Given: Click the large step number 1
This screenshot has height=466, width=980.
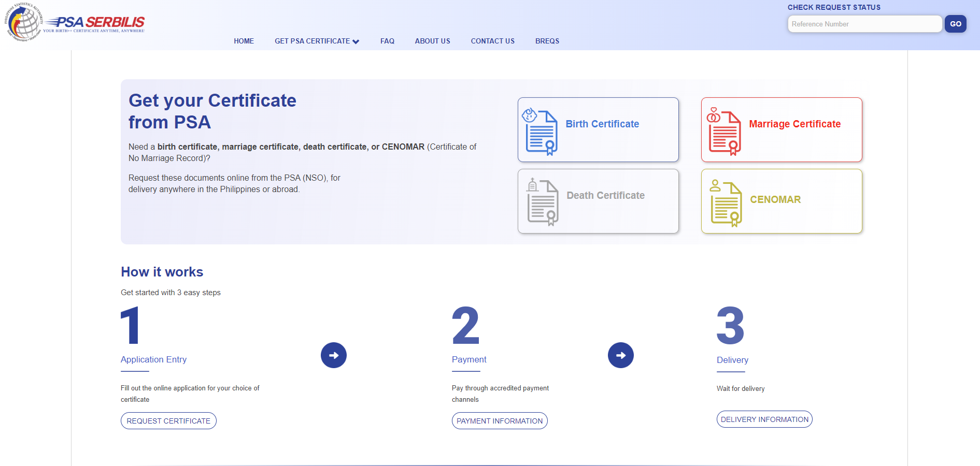Looking at the screenshot, I should click(x=130, y=325).
